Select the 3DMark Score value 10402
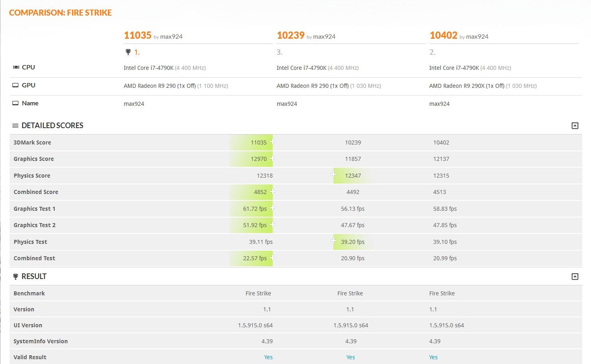Viewport: 591px width, 364px height. tap(441, 142)
